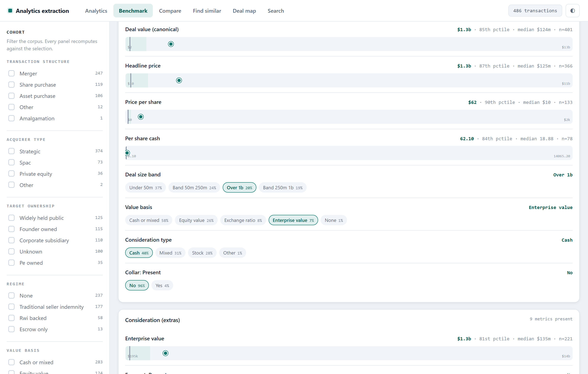Enable the Rwi backed filter

click(11, 318)
